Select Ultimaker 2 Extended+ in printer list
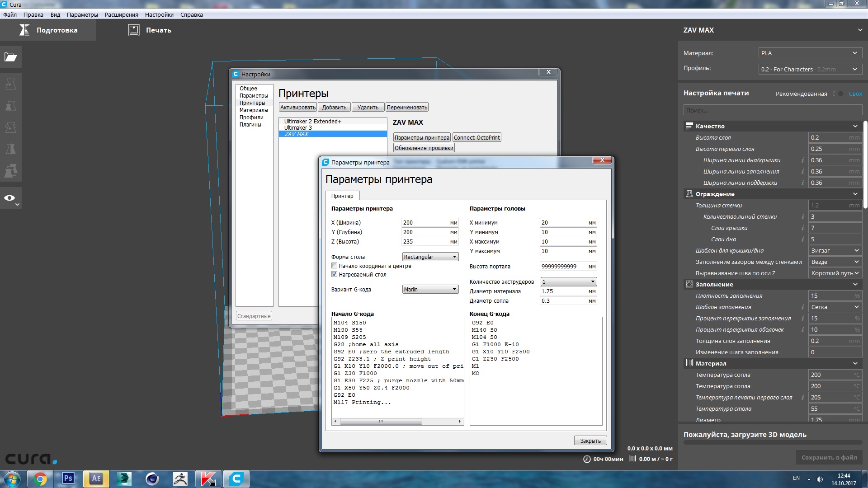Image resolution: width=868 pixels, height=488 pixels. pyautogui.click(x=333, y=121)
